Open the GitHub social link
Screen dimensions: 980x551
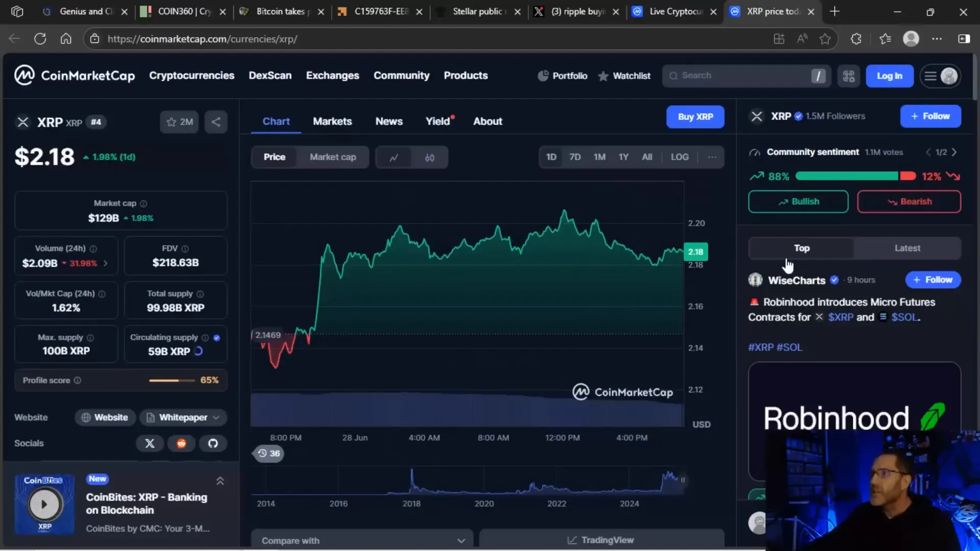[x=213, y=443]
